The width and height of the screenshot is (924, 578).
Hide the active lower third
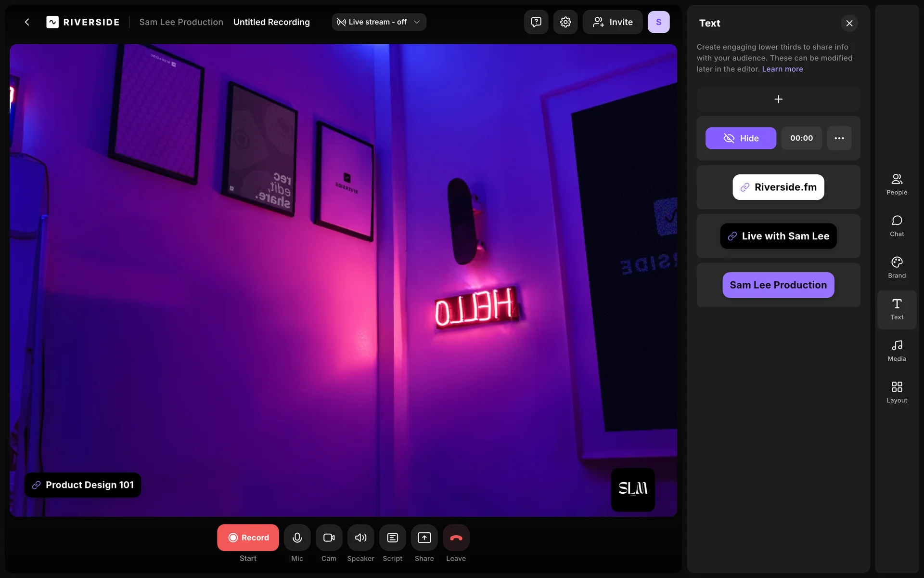740,138
